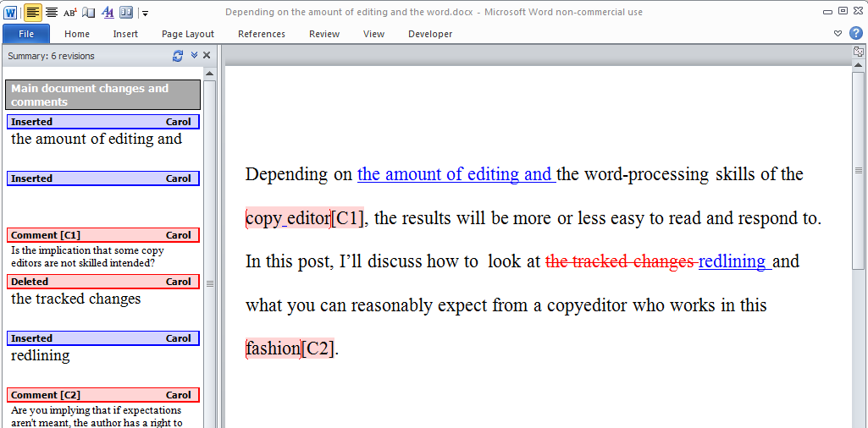The image size is (868, 428).
Task: Expand the ribbon with the chevron arrow
Action: coord(838,34)
